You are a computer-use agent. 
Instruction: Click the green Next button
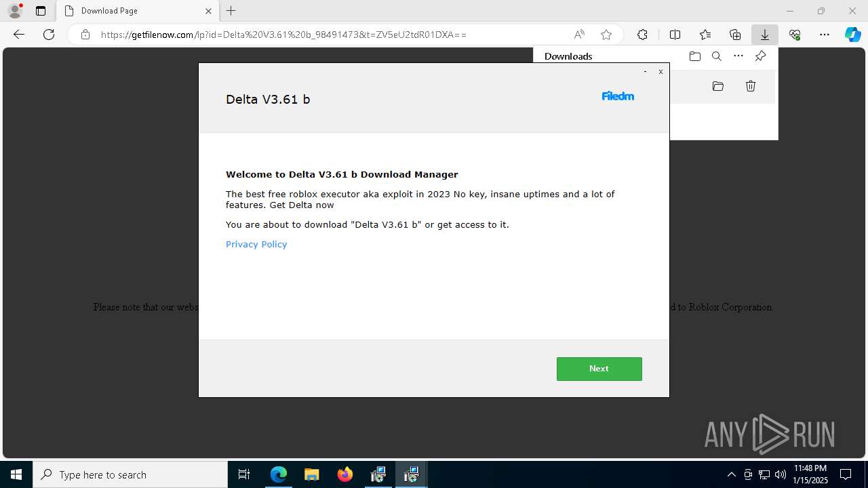(x=599, y=369)
